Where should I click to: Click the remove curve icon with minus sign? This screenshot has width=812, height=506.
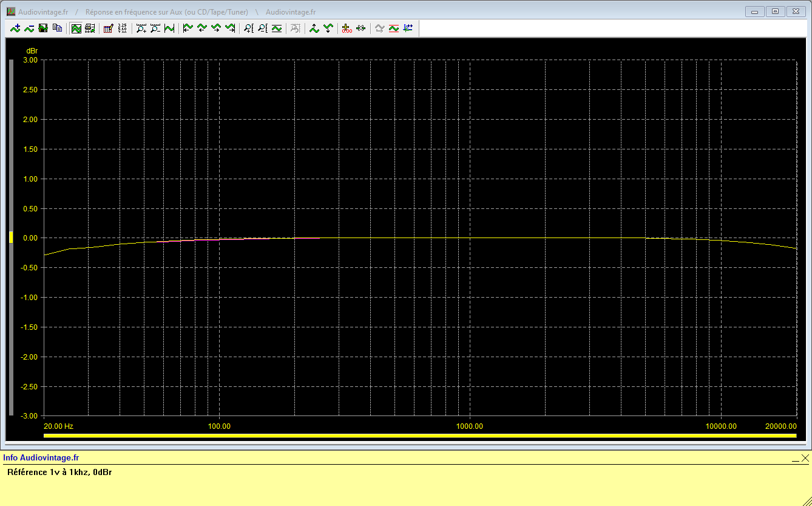pyautogui.click(x=29, y=28)
